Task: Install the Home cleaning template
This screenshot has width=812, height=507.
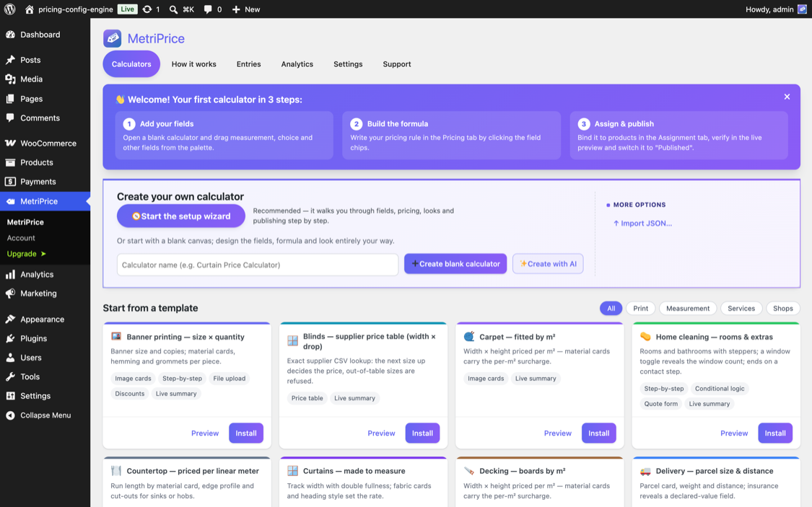Action: pos(775,433)
